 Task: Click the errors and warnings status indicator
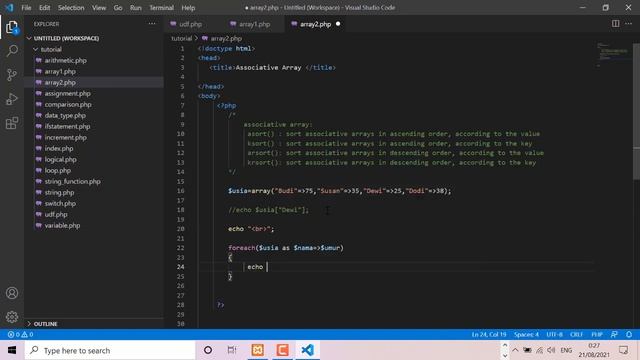(x=20, y=334)
